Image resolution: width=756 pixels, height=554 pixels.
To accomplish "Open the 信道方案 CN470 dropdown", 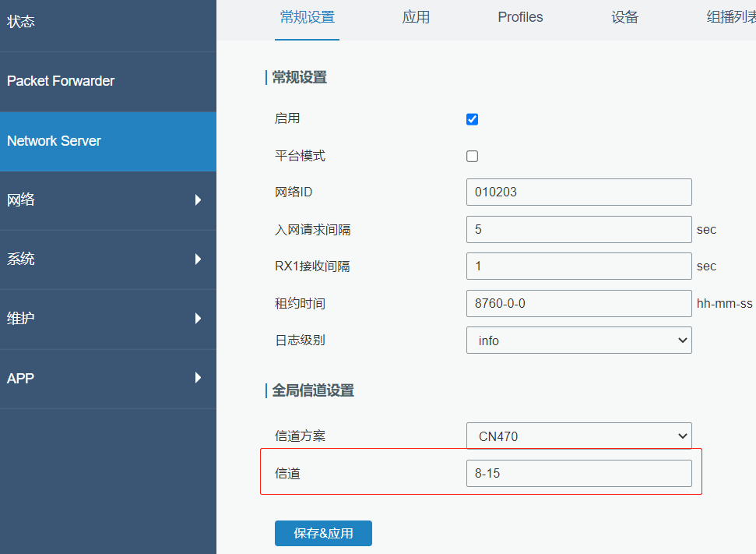I will coord(578,436).
